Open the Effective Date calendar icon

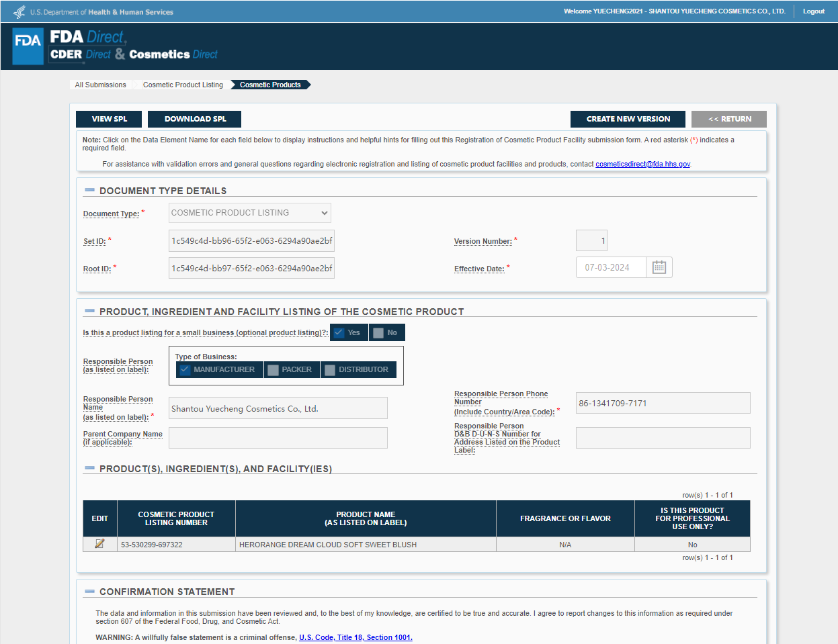(x=659, y=267)
